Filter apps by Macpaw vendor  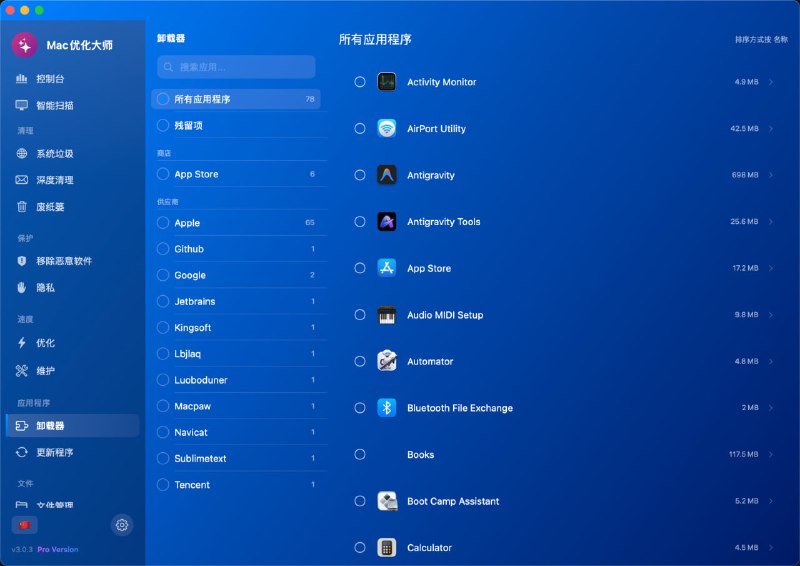coord(236,406)
